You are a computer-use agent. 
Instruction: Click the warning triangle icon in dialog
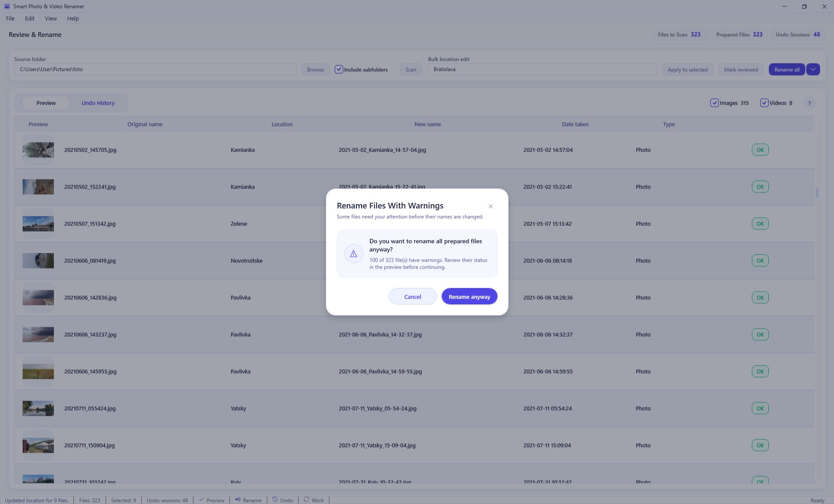coord(353,254)
